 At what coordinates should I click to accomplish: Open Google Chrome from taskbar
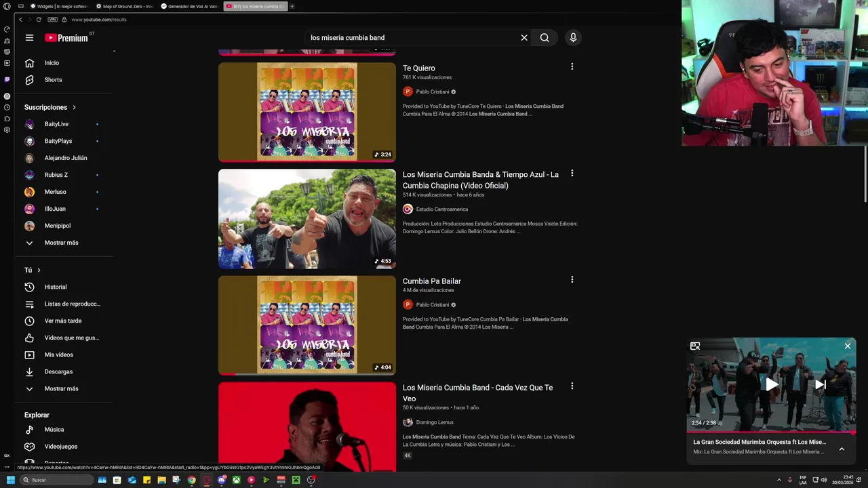[x=192, y=480]
